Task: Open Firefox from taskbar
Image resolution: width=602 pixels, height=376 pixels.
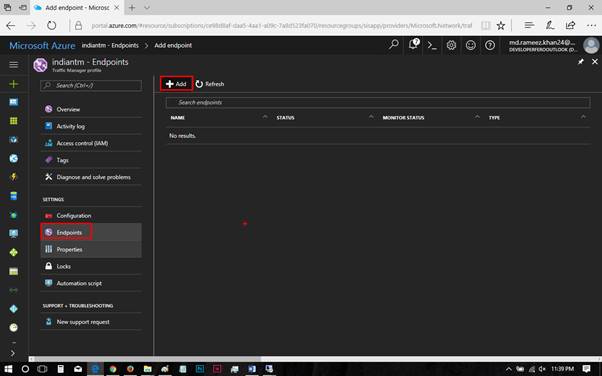Action: point(130,369)
